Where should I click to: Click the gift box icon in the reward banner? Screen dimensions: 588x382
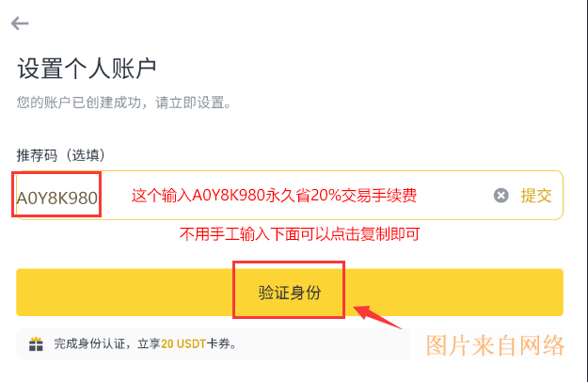(36, 343)
